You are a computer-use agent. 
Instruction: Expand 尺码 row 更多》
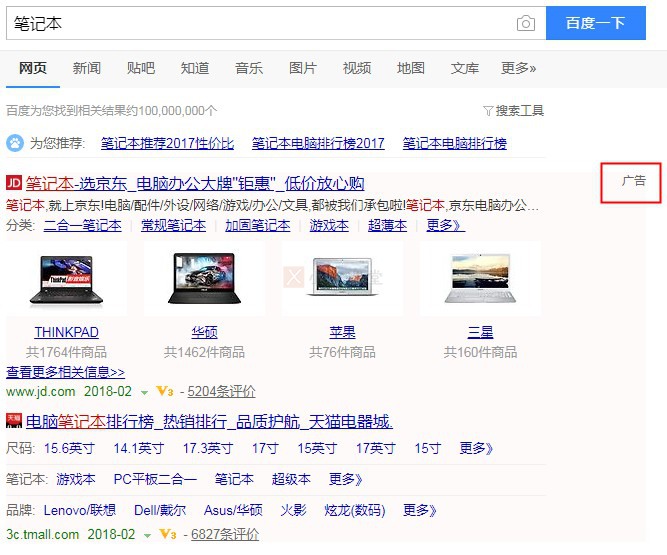click(476, 448)
